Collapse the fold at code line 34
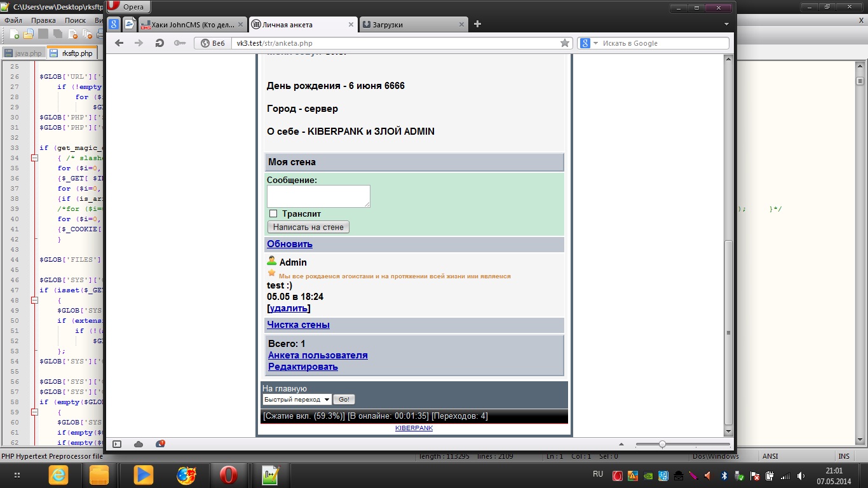This screenshot has width=868, height=488. point(35,158)
